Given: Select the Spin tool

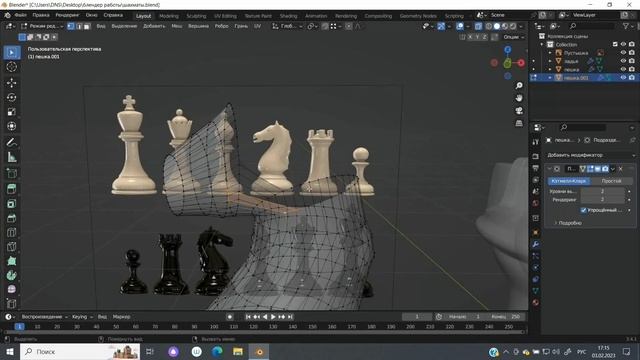Looking at the screenshot, I should point(11,275).
